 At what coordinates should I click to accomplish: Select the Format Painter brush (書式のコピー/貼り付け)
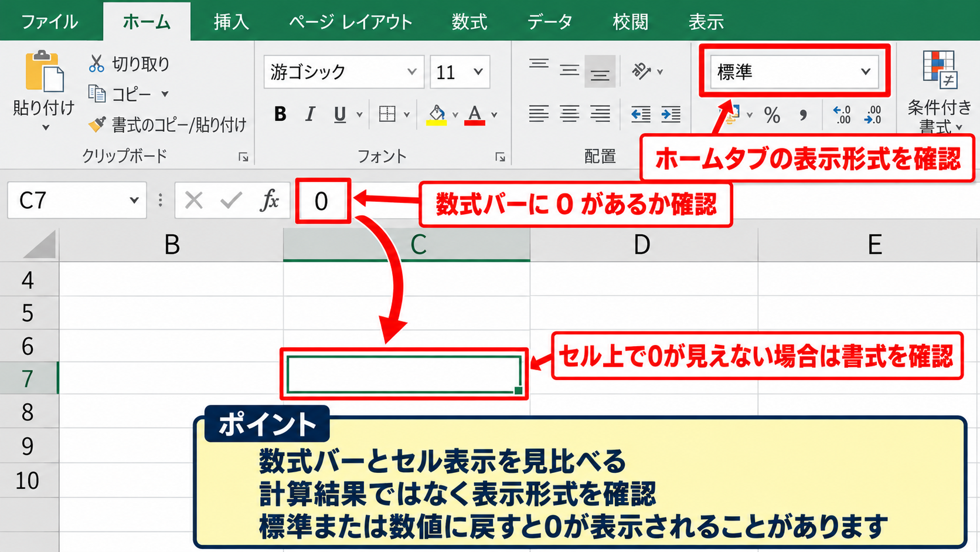(x=97, y=124)
